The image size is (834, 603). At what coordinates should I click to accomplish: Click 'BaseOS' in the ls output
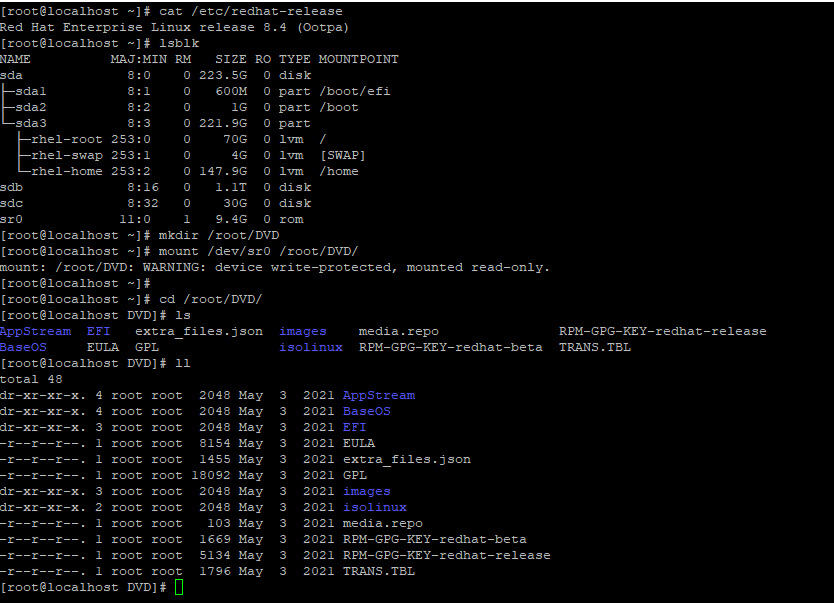pyautogui.click(x=23, y=347)
